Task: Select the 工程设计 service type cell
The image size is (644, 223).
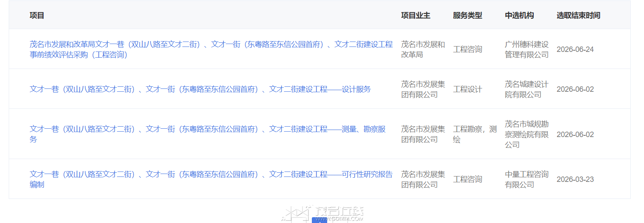Action: click(x=467, y=89)
